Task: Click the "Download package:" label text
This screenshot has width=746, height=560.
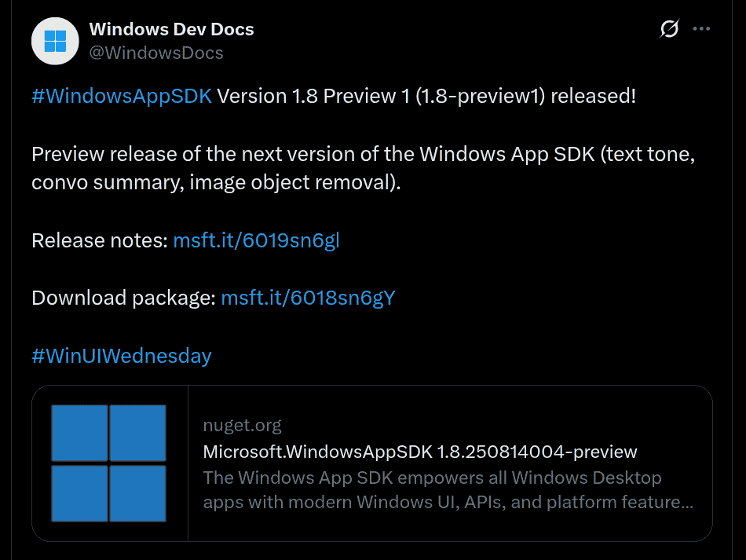Action: coord(123,298)
